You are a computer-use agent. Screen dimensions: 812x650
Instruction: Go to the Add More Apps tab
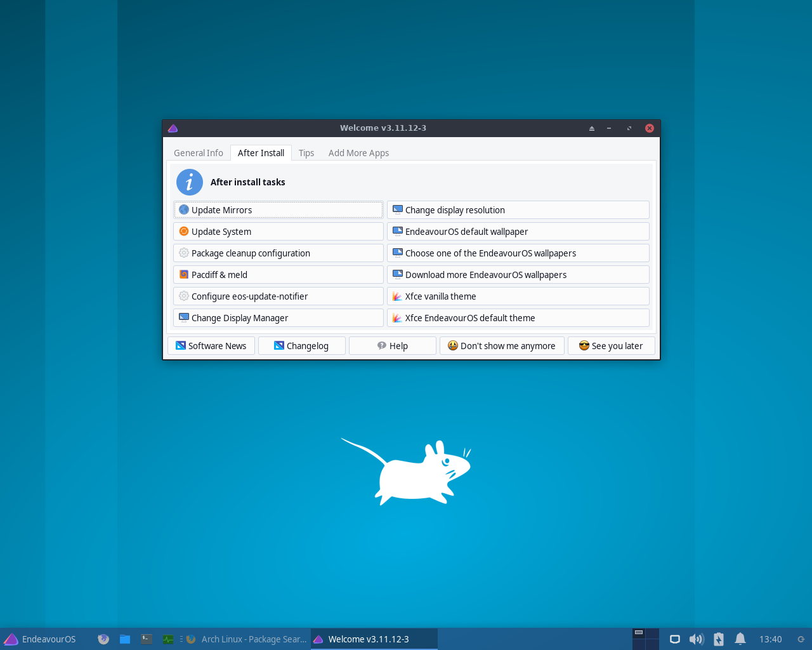[x=358, y=153]
